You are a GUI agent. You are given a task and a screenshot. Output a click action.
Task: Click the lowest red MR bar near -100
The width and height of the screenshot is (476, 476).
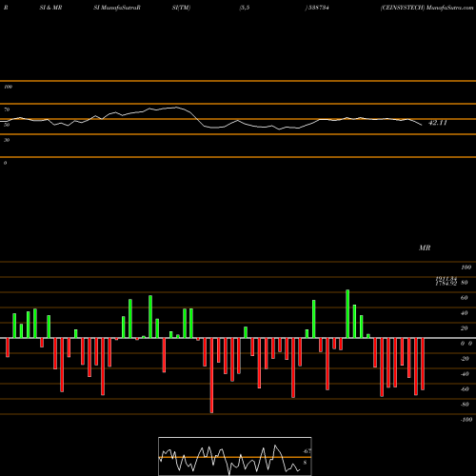(x=211, y=375)
